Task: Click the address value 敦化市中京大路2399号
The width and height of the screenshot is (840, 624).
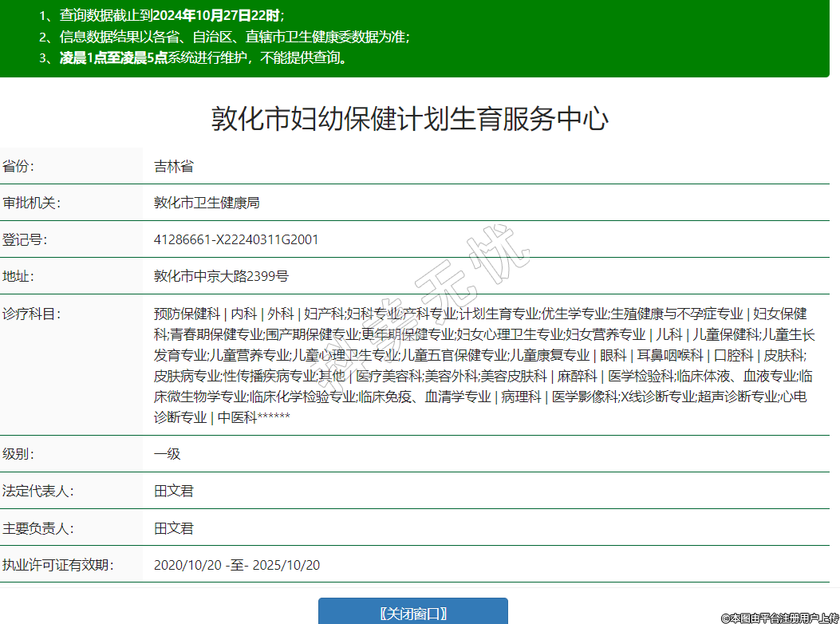Action: (221, 277)
